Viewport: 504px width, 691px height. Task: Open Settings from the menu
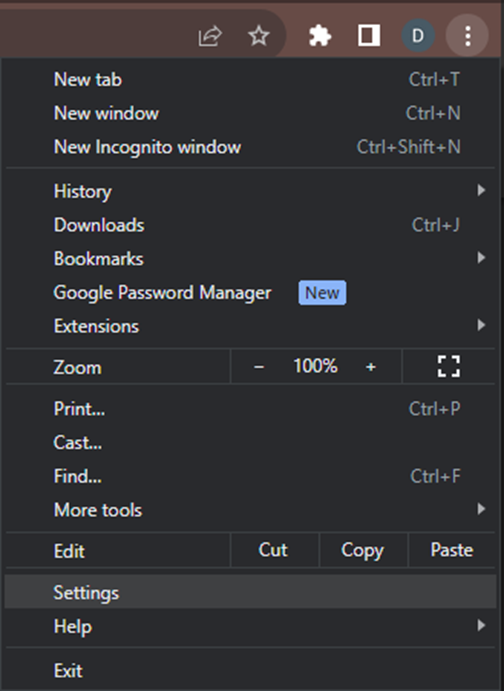[x=250, y=592]
